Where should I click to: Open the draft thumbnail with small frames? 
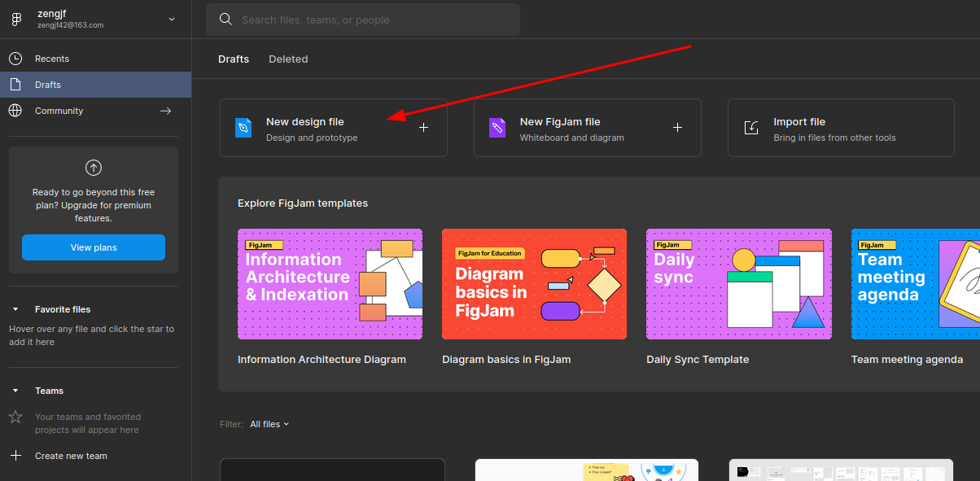pos(841,470)
